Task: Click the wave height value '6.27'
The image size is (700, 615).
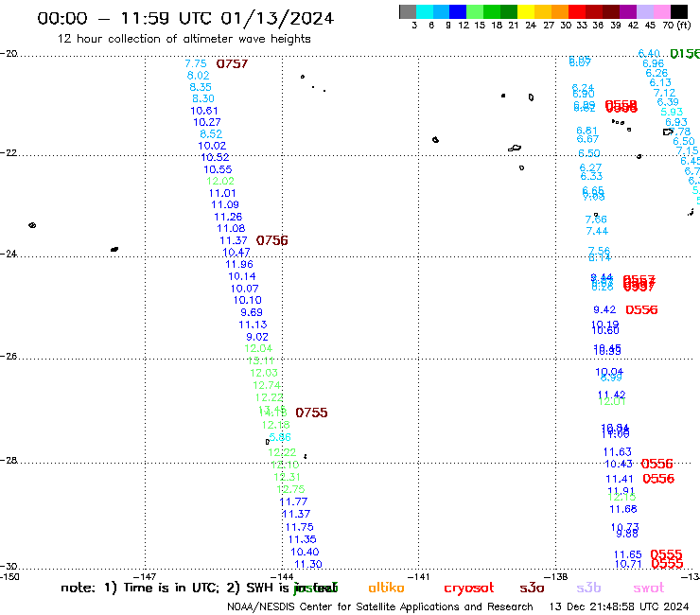Action: coord(590,167)
